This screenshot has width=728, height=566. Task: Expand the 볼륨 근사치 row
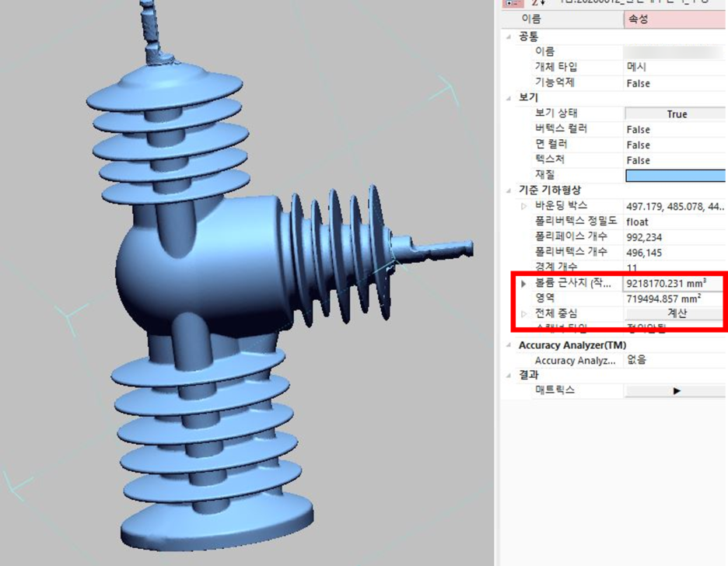pyautogui.click(x=523, y=284)
